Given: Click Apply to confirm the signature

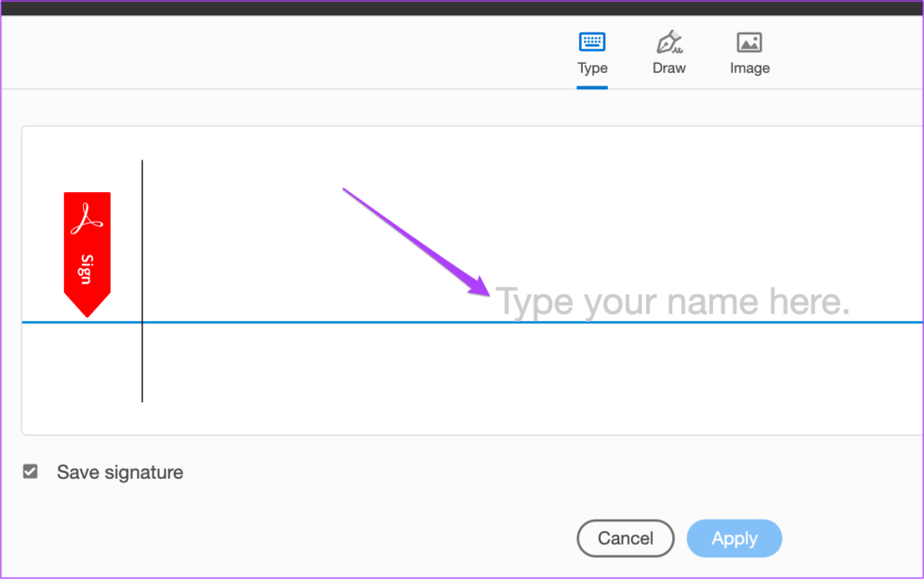Looking at the screenshot, I should pos(734,538).
